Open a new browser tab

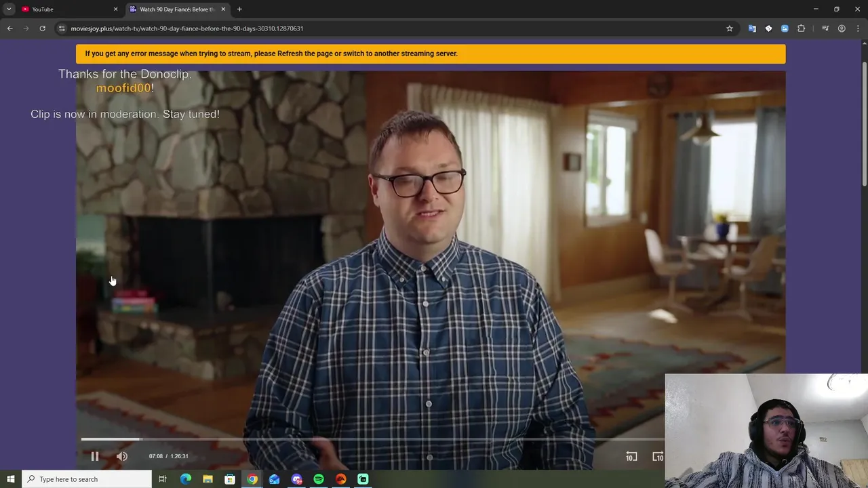239,9
